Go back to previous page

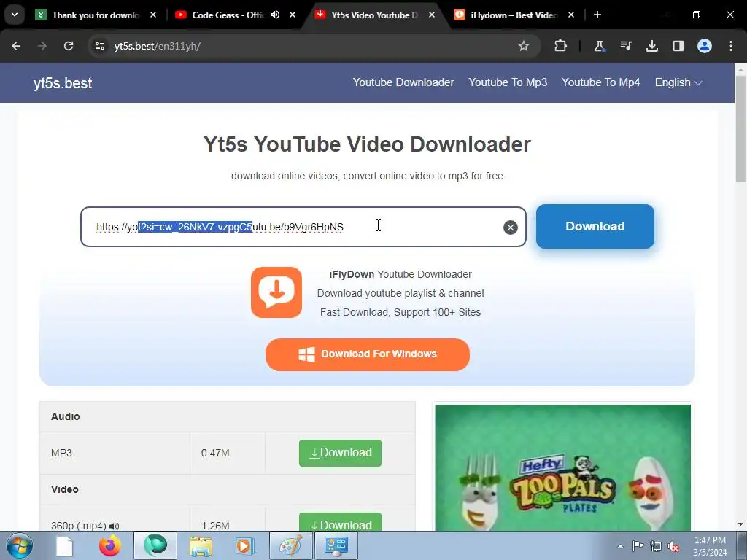click(x=16, y=46)
